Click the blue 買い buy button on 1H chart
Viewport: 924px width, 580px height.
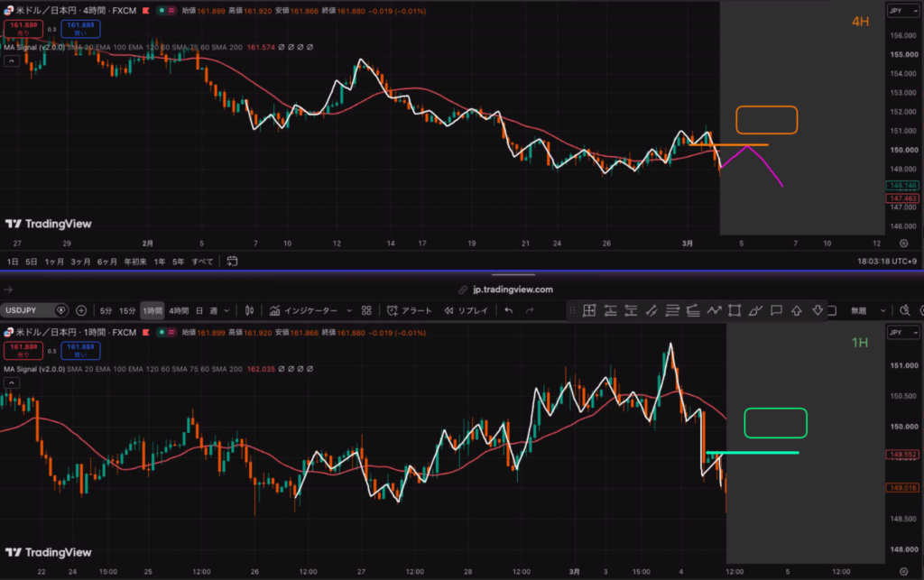[80, 350]
